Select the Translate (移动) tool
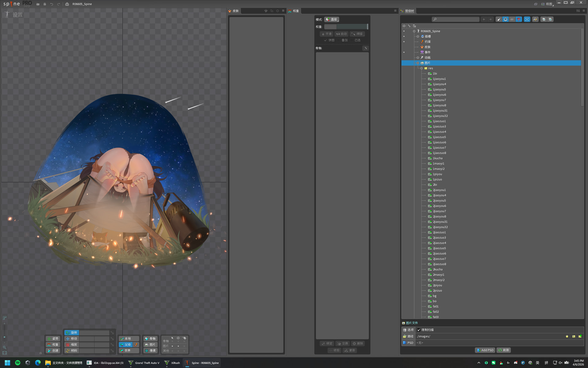Image resolution: width=588 pixels, height=368 pixels. pyautogui.click(x=72, y=339)
